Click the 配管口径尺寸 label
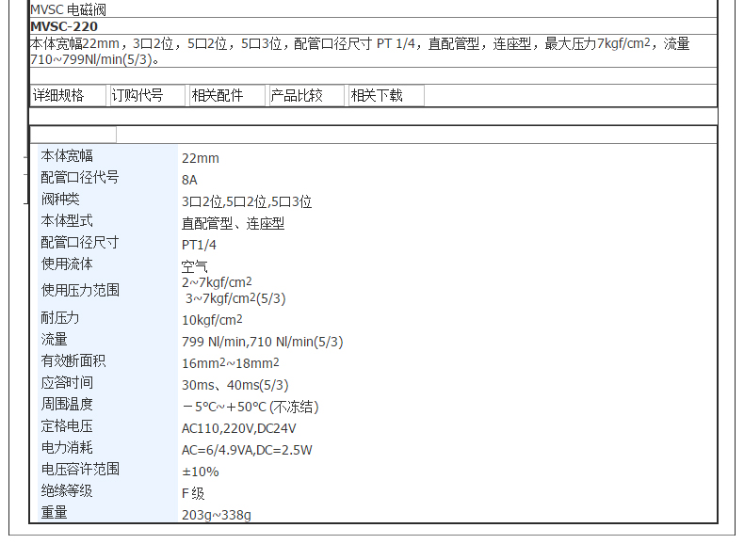The image size is (744, 560). [80, 242]
